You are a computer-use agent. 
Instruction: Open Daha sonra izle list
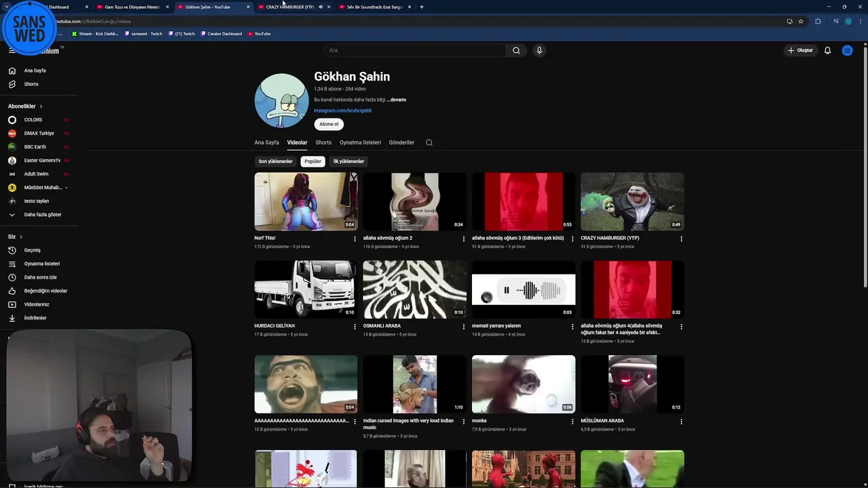tap(39, 277)
